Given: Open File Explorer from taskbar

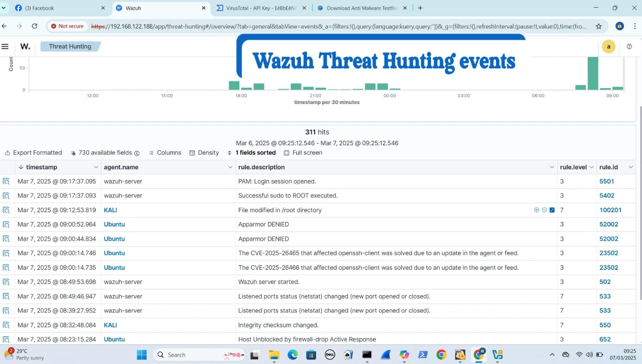Looking at the screenshot, I should (x=274, y=355).
